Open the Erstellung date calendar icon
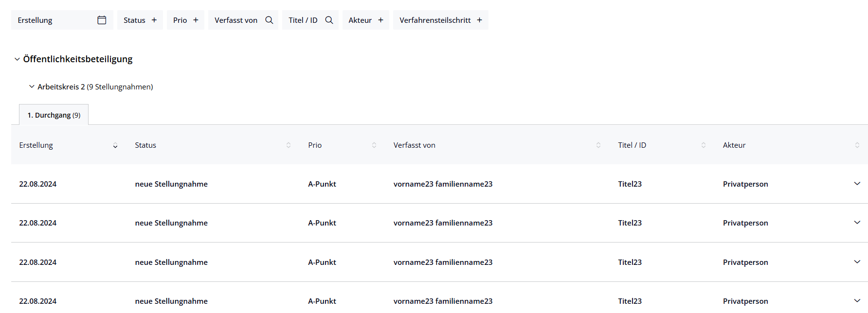Viewport: 868px width, 313px height. click(102, 20)
